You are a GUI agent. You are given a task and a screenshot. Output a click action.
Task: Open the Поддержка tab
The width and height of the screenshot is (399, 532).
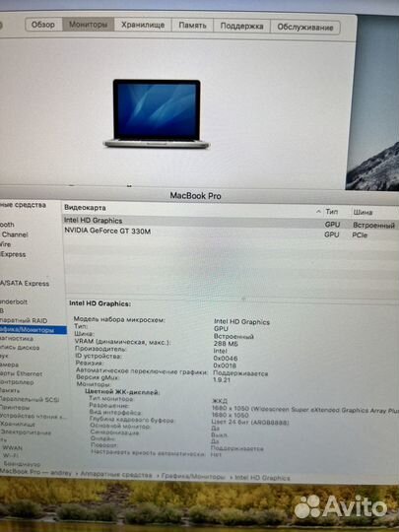[241, 27]
